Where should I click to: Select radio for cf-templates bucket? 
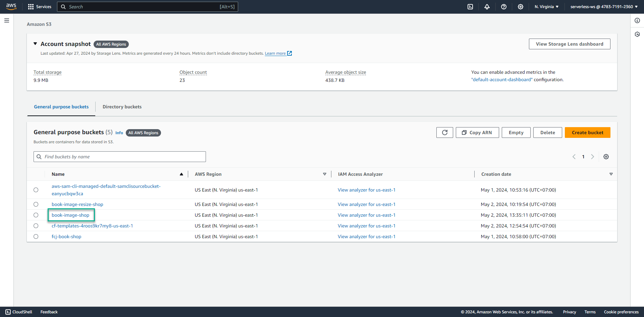click(x=36, y=226)
